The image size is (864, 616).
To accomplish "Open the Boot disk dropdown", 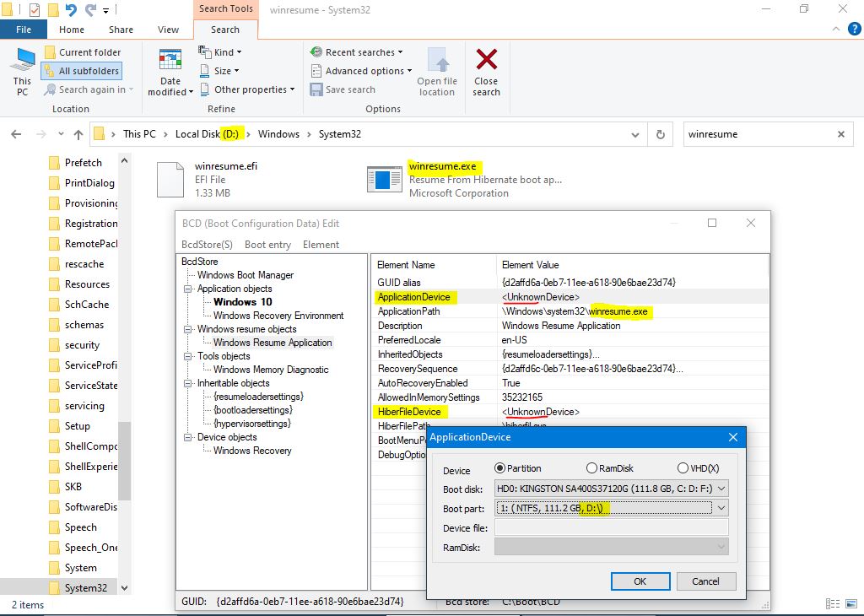I will [720, 488].
